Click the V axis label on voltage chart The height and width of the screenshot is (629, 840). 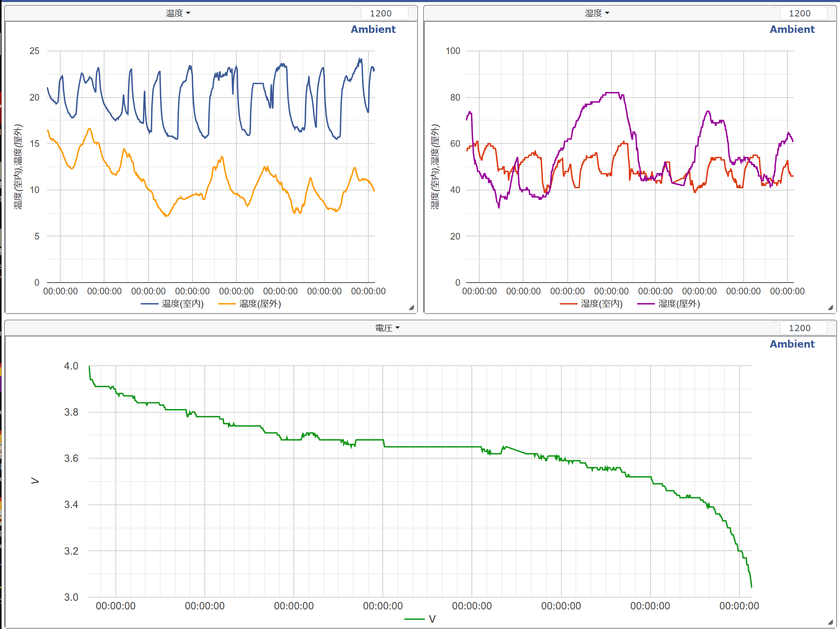[35, 481]
